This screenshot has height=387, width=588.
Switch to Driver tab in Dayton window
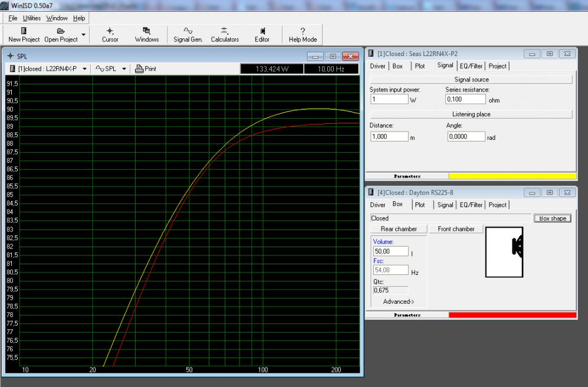click(377, 205)
